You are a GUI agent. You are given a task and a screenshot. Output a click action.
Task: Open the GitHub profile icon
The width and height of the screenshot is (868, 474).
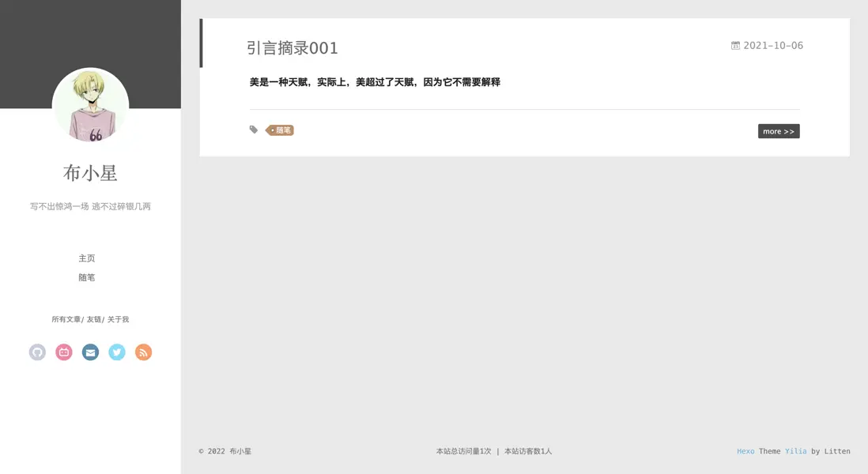[x=36, y=352]
